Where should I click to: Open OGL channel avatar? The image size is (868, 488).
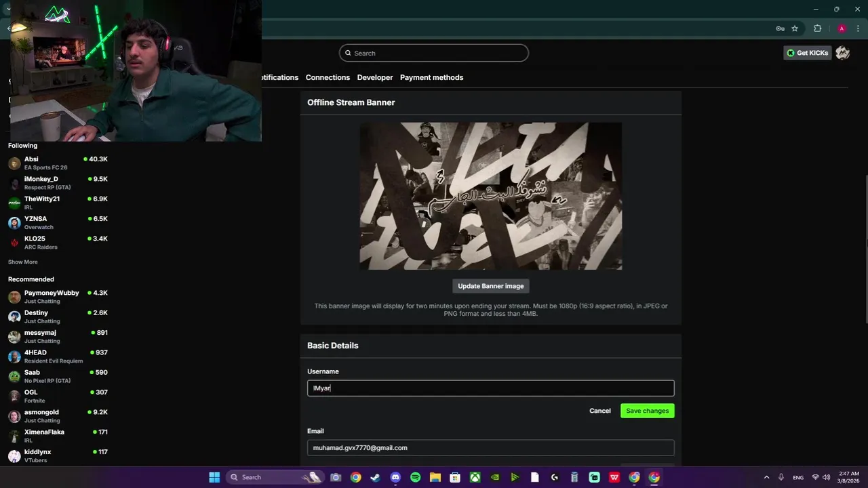coord(14,396)
